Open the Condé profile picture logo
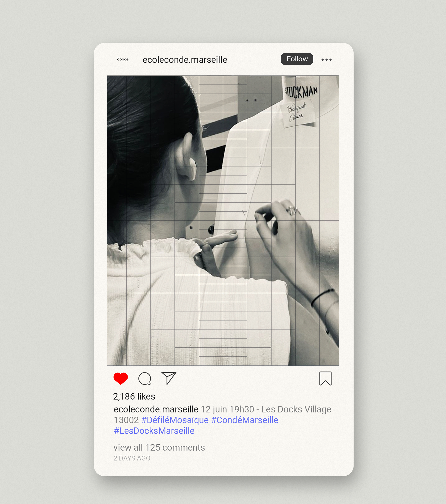The height and width of the screenshot is (504, 446). (123, 59)
